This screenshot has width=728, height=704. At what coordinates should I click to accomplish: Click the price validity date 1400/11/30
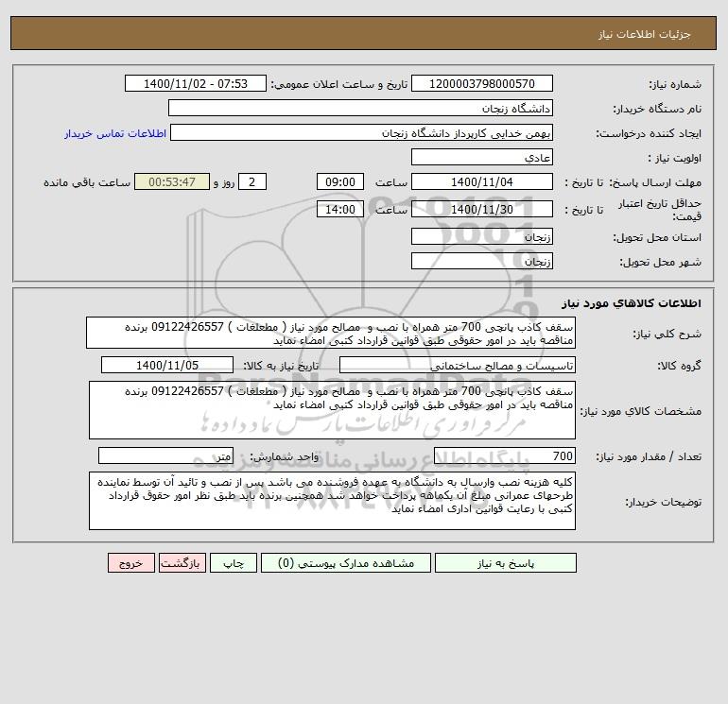(482, 209)
